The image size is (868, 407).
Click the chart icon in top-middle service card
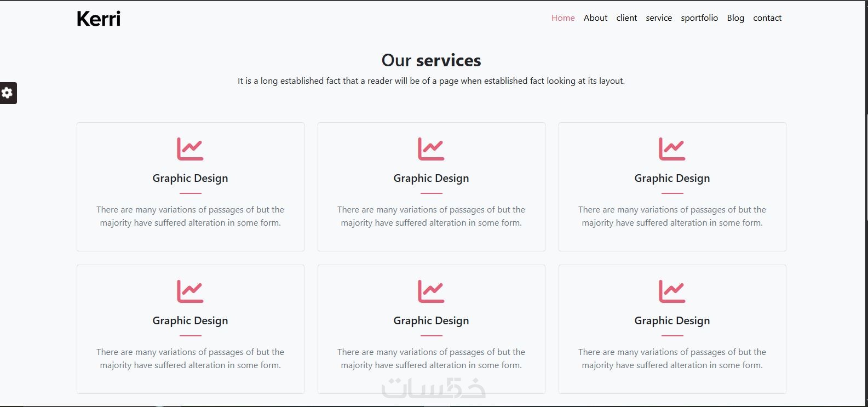click(431, 149)
